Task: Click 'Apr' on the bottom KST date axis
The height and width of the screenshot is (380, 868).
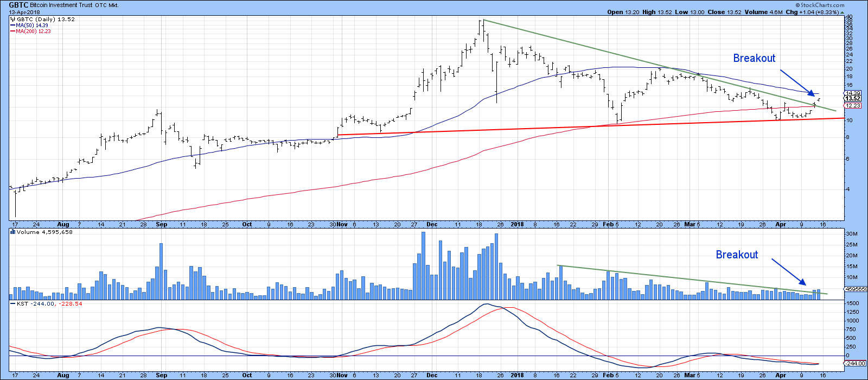Action: [x=781, y=376]
